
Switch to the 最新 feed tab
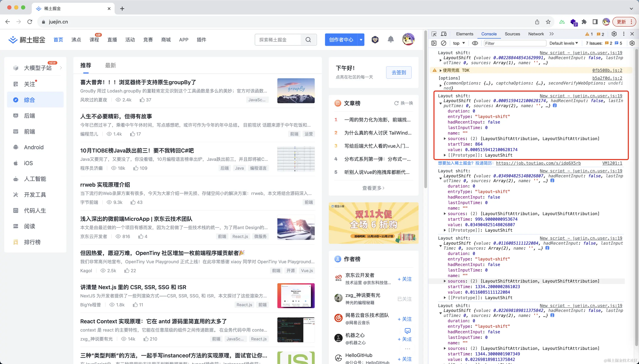(x=110, y=65)
